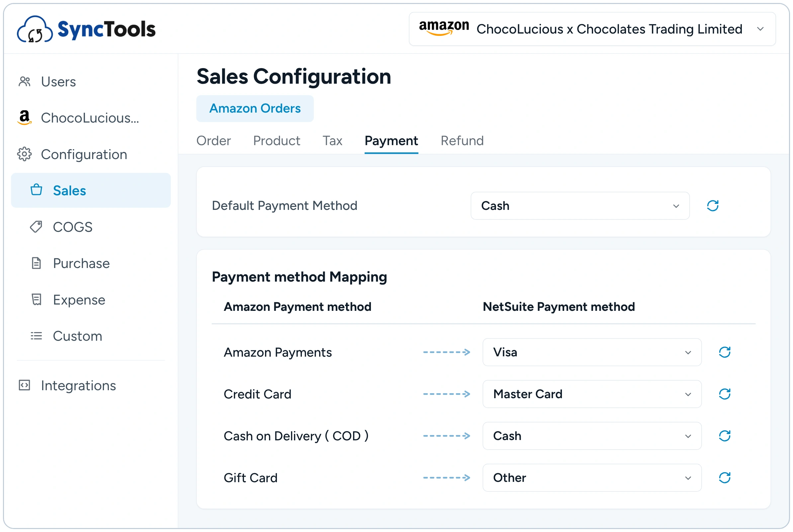Click the amazon logo in account selector
793x532 pixels.
tap(444, 28)
